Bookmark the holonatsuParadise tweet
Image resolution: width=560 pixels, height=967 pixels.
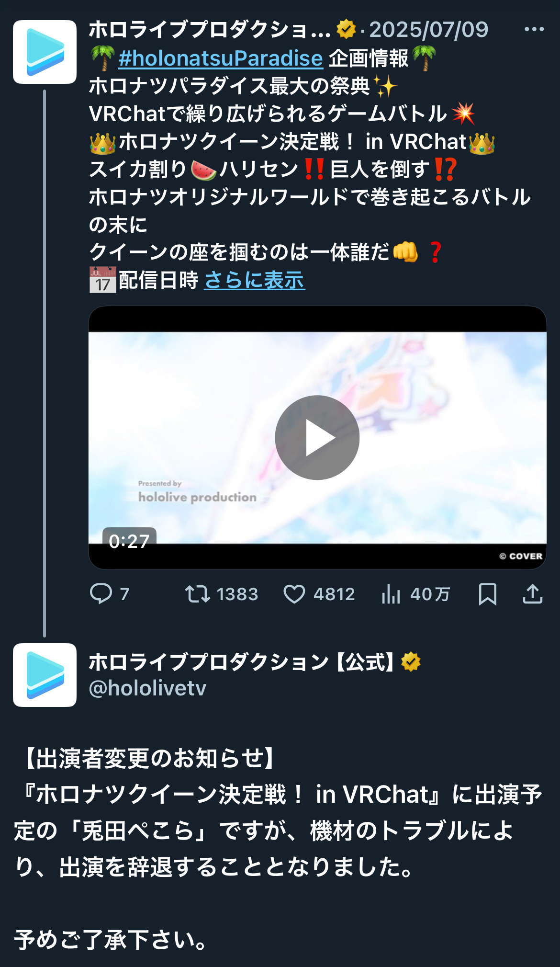pos(488,594)
